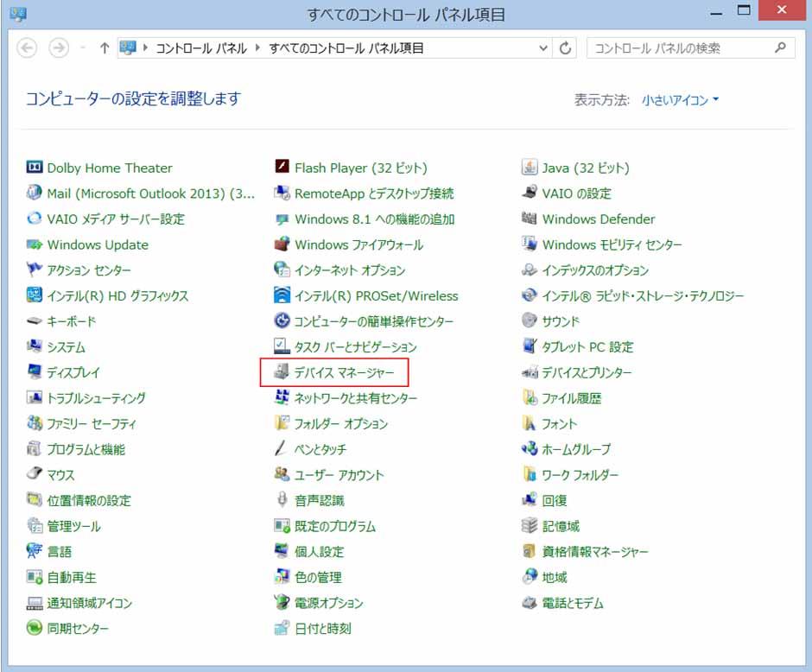The image size is (812, 672).
Task: Expand the address bar history dropdown
Action: [543, 48]
